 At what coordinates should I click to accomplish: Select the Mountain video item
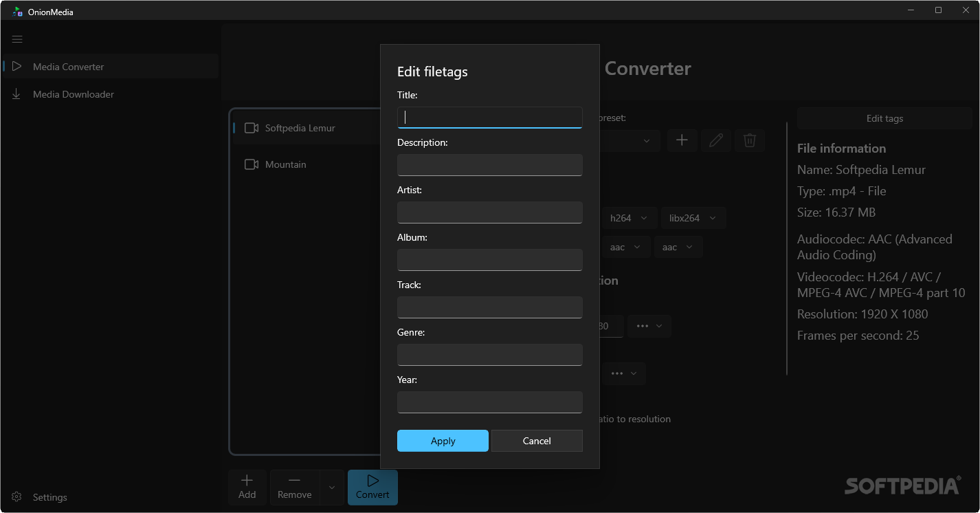click(307, 164)
